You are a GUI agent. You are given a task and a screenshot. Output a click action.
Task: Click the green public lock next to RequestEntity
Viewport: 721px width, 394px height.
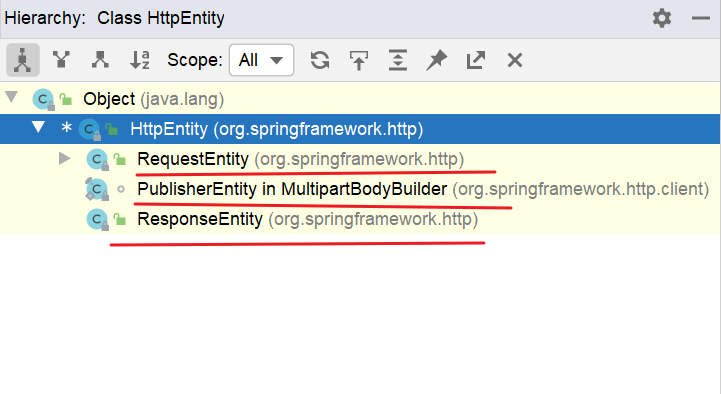[x=120, y=160]
